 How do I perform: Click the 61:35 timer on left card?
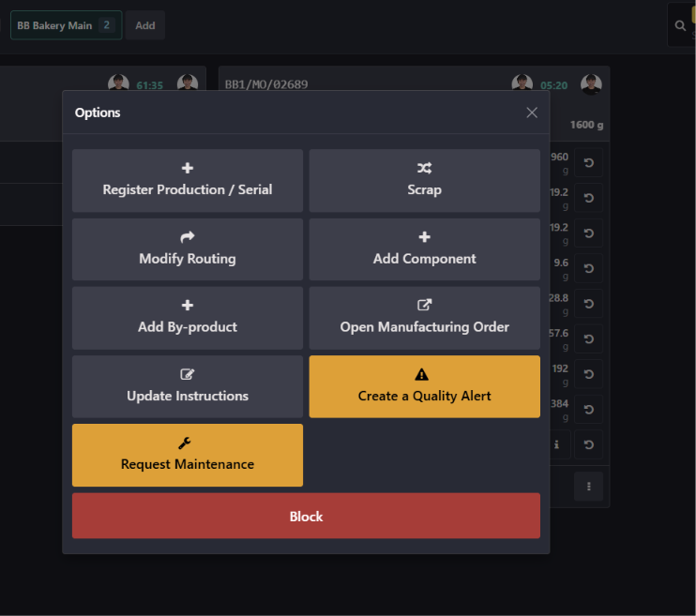pyautogui.click(x=149, y=85)
